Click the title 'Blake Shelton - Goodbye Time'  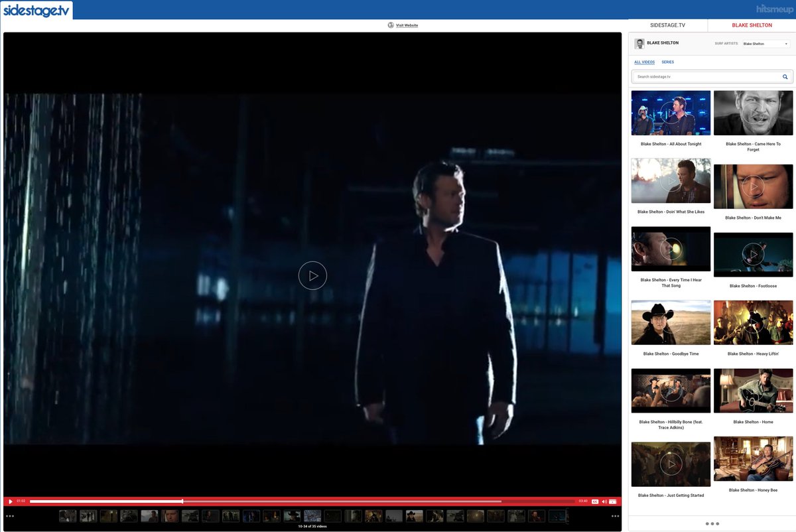coord(671,354)
